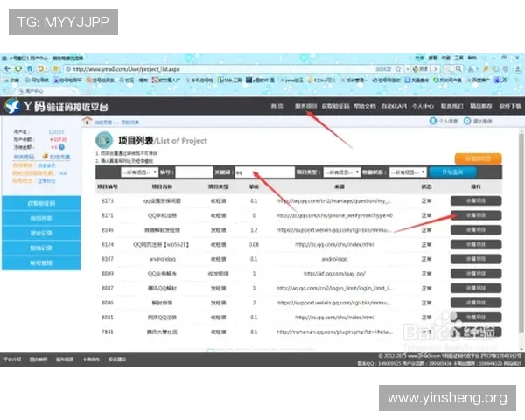This screenshot has width=525, height=420.
Task: Click the action button for project 8171
Action: [476, 215]
